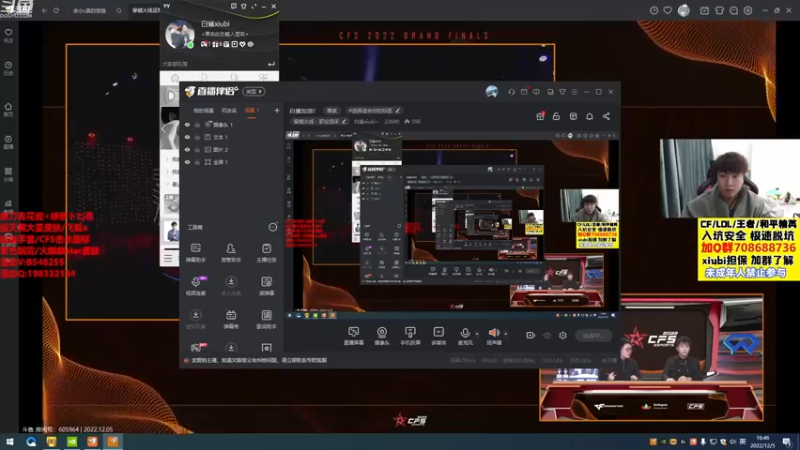
Task: Hide the 全屏 1 layer
Action: tap(187, 162)
